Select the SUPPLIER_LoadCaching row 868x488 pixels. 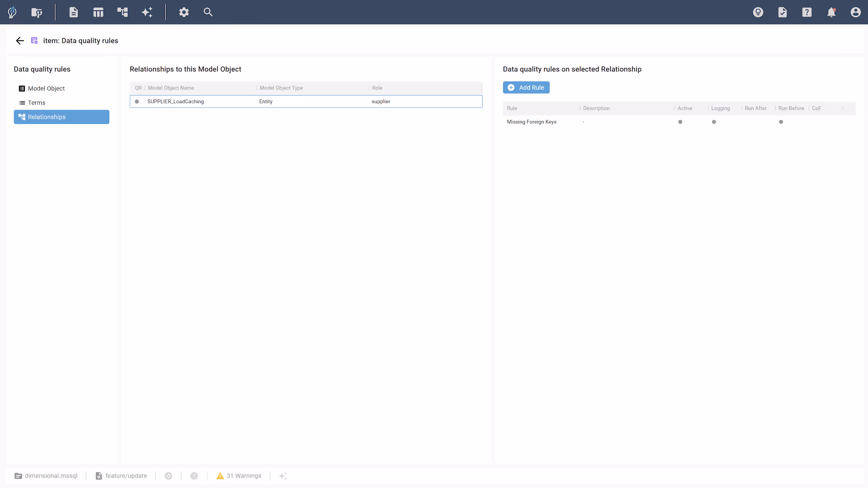pos(306,102)
